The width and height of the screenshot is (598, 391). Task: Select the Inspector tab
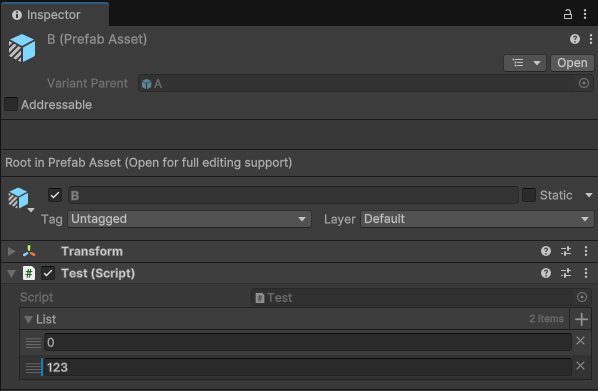click(x=47, y=14)
